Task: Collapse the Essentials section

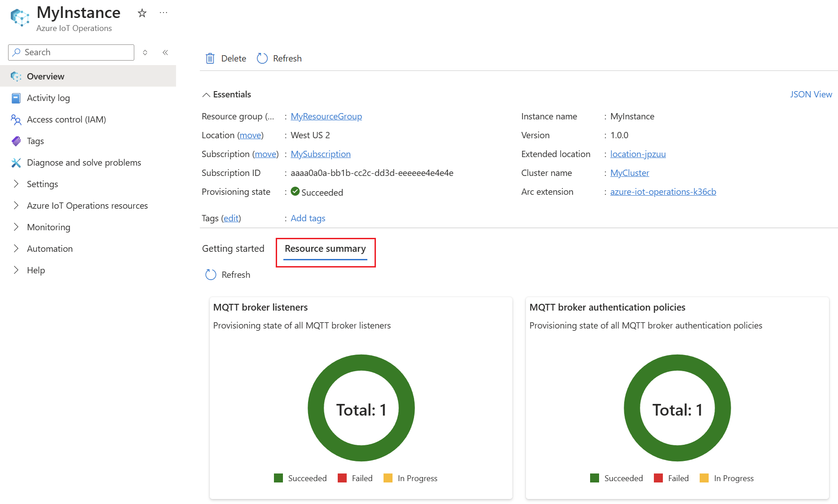Action: click(x=206, y=95)
